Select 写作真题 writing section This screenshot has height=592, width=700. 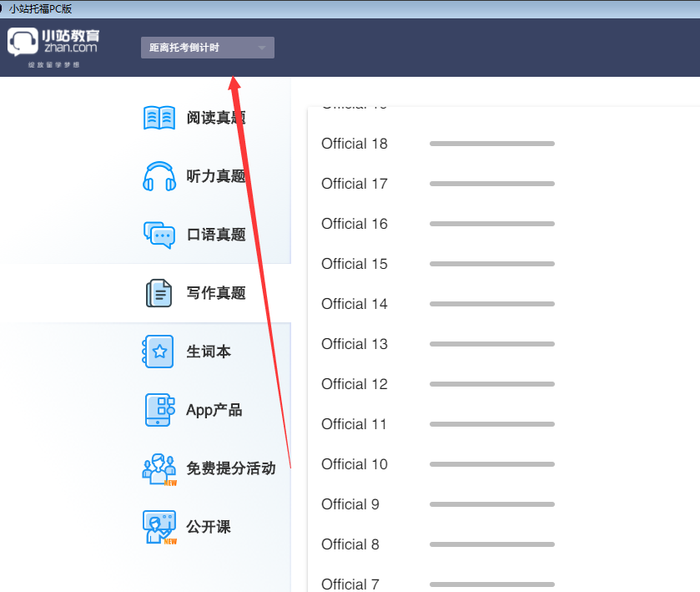tap(216, 293)
